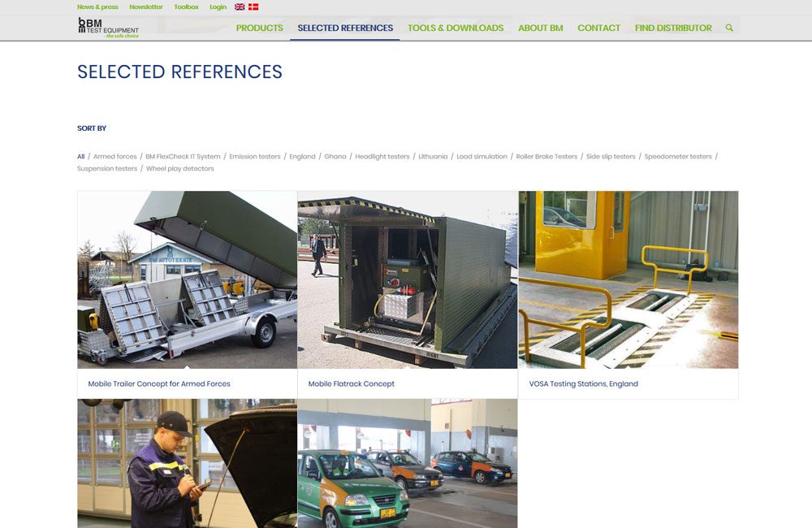The image size is (812, 528).
Task: Open the About BM page
Action: [x=540, y=27]
